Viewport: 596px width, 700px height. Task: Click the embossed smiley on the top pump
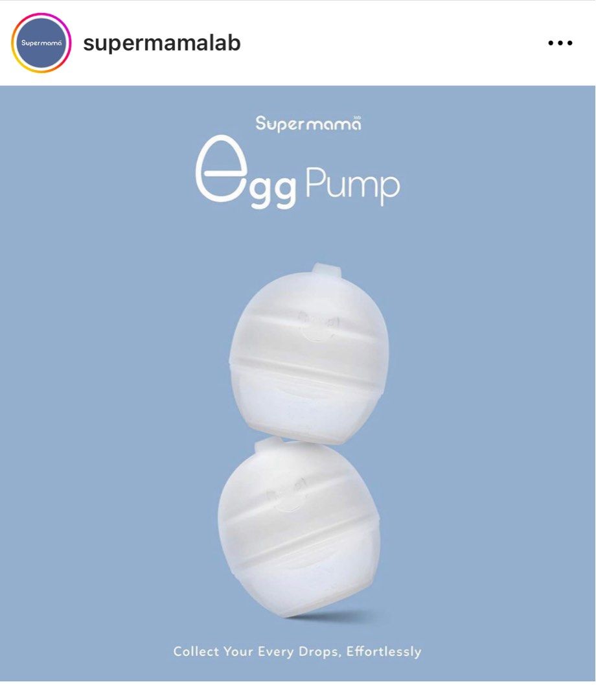pyautogui.click(x=317, y=327)
